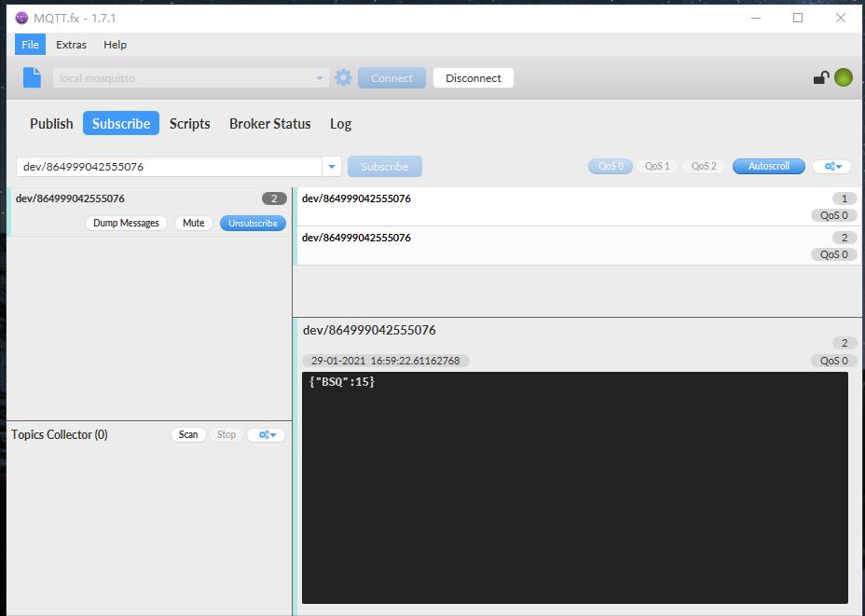
Task: Click the Disconnect button
Action: click(473, 78)
